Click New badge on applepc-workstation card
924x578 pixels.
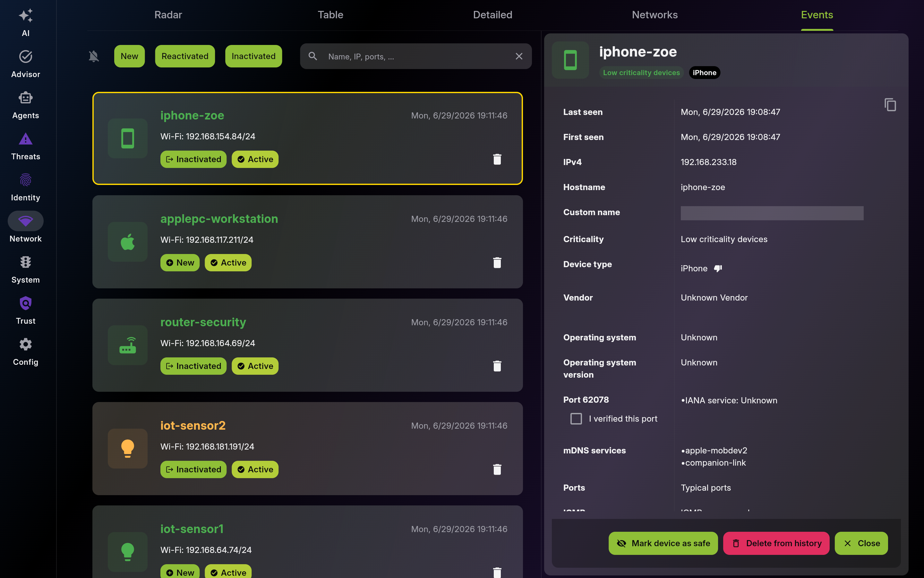[180, 263]
